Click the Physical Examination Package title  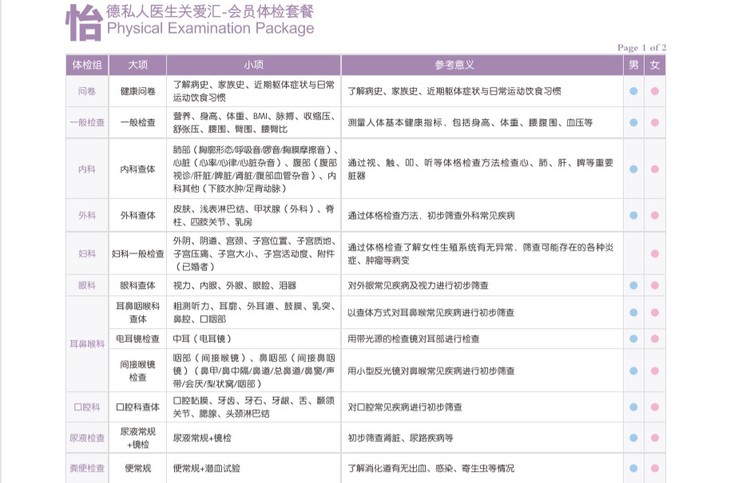tap(210, 29)
